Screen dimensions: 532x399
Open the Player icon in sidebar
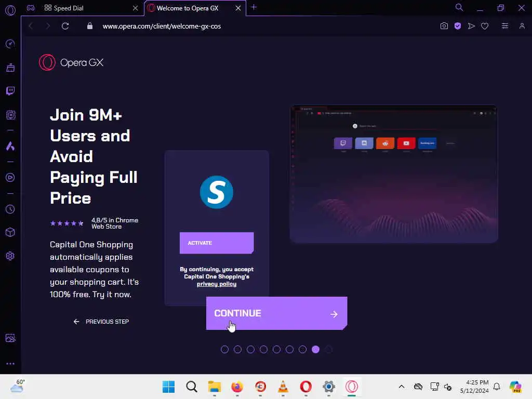[10, 178]
